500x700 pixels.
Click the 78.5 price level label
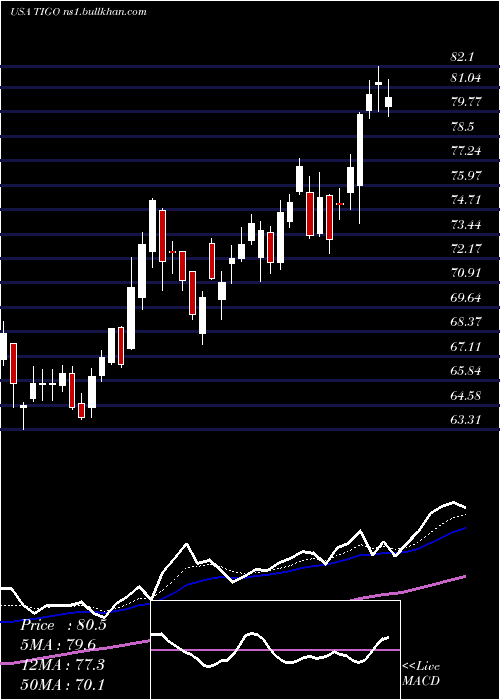point(462,127)
